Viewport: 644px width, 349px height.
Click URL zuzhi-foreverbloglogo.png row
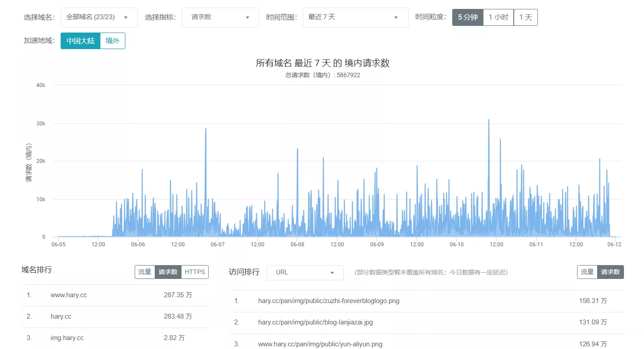click(426, 301)
